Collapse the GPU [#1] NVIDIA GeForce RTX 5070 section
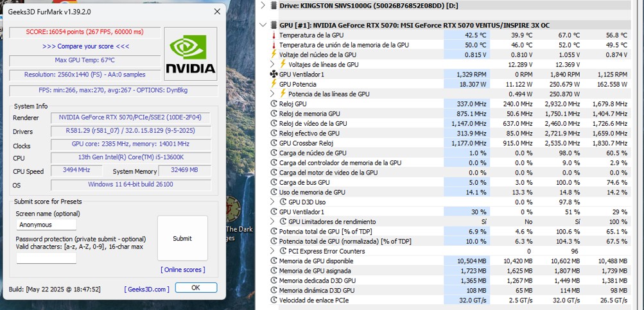Image resolution: width=644 pixels, height=310 pixels. (263, 25)
